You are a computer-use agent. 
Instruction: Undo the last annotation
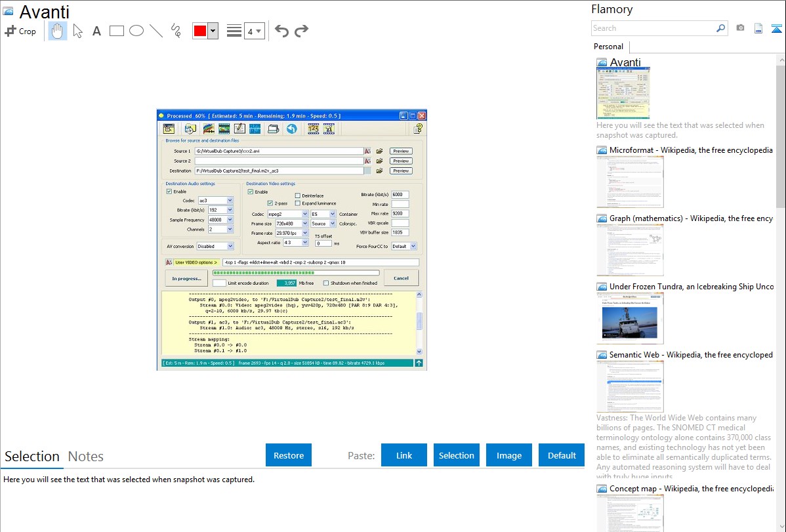coord(281,31)
